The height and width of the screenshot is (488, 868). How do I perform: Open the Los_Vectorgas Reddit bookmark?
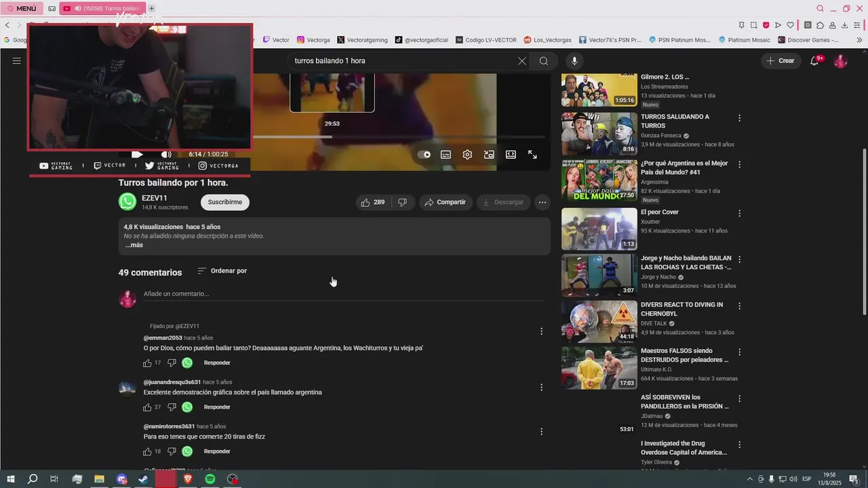[548, 40]
